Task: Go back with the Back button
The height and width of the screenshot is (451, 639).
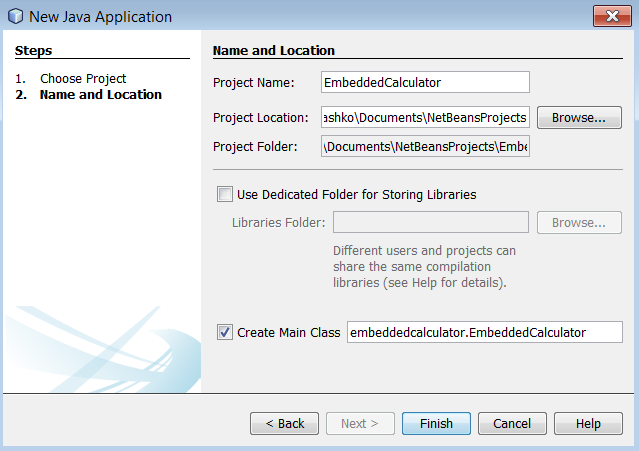Action: (x=284, y=423)
